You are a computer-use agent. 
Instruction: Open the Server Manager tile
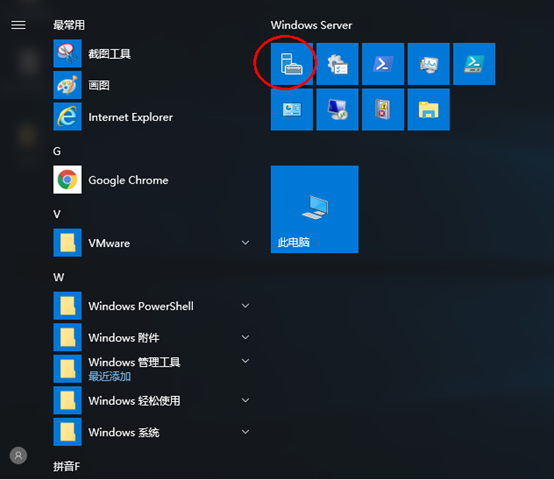click(x=292, y=64)
